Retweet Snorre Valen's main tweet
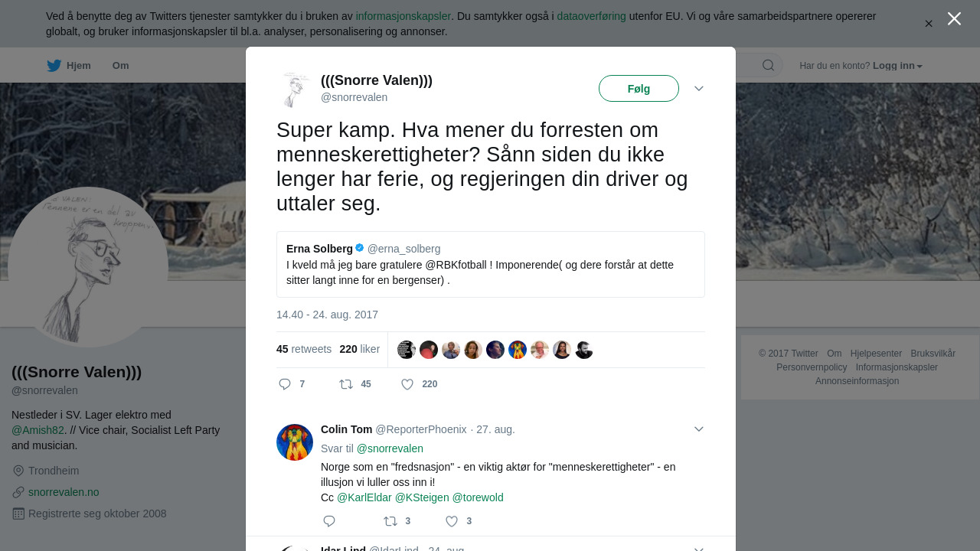 tap(346, 384)
